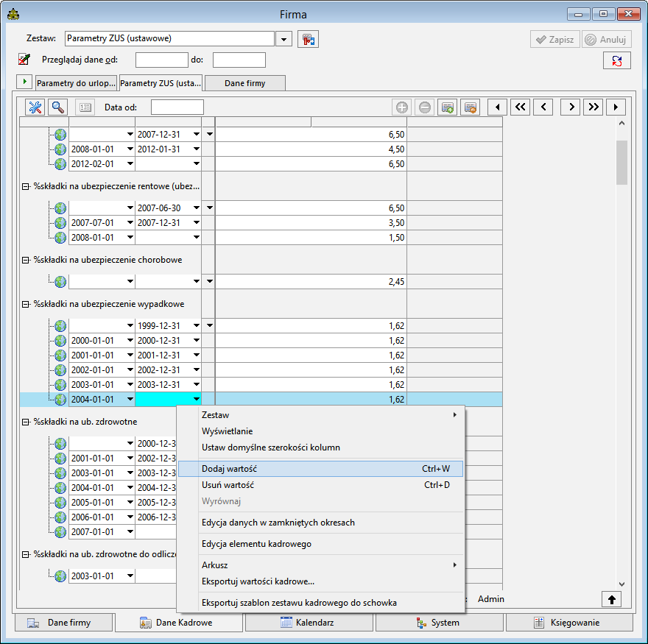Click the green play arrow before tabs

pos(24,82)
